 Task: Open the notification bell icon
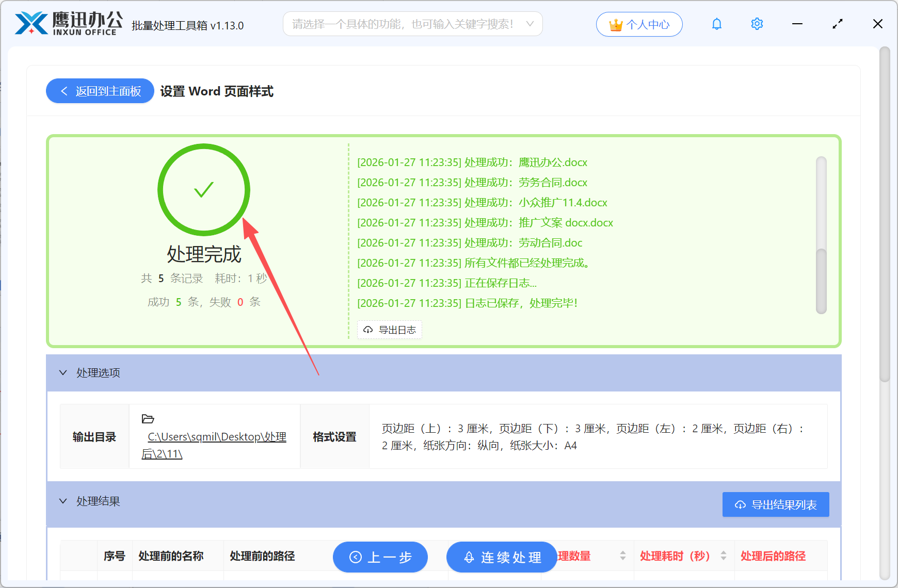[716, 24]
